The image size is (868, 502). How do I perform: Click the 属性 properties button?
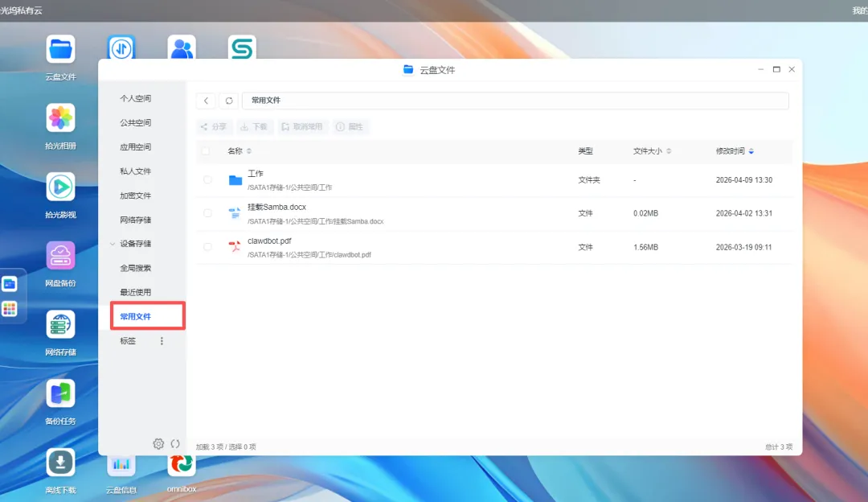point(350,127)
